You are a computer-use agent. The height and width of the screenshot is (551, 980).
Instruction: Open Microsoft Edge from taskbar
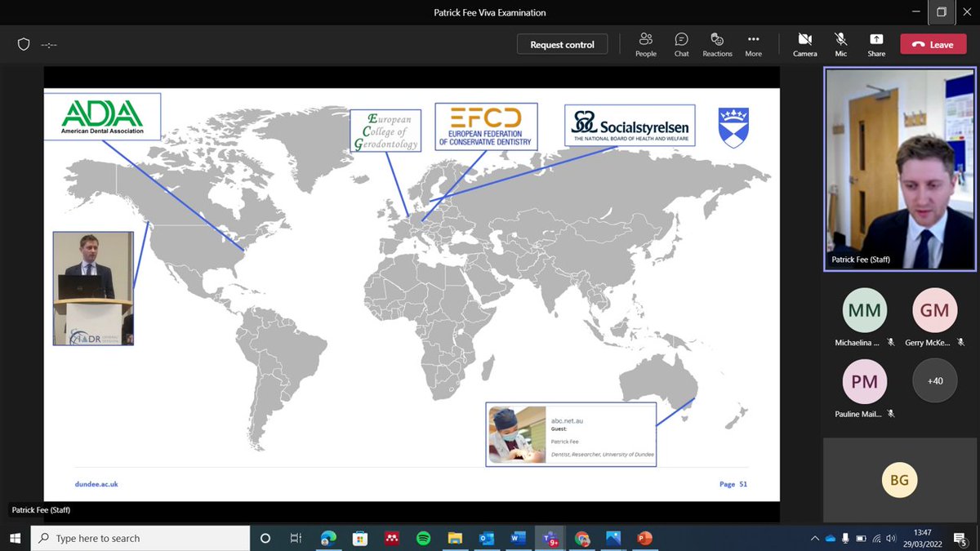[327, 538]
